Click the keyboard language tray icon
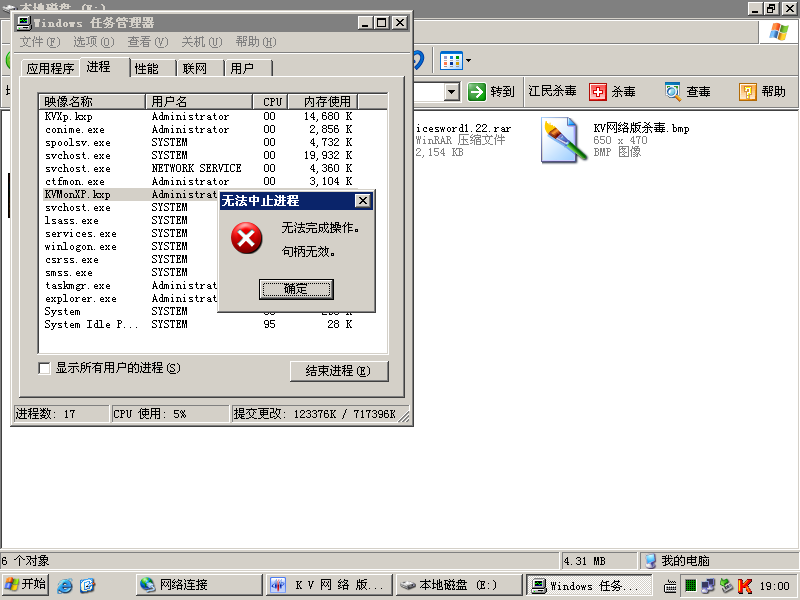800x600 pixels. pos(670,586)
